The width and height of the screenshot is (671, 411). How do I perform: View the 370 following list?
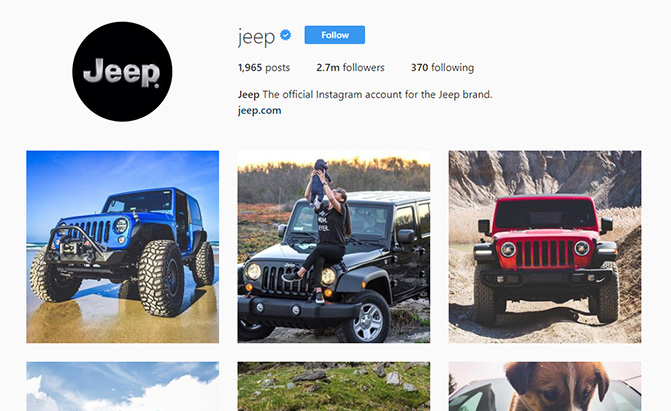442,67
